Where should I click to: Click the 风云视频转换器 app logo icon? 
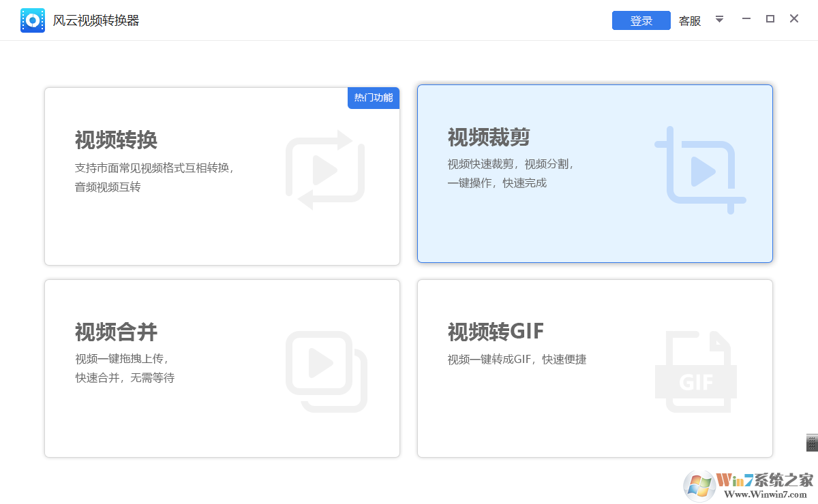point(32,20)
